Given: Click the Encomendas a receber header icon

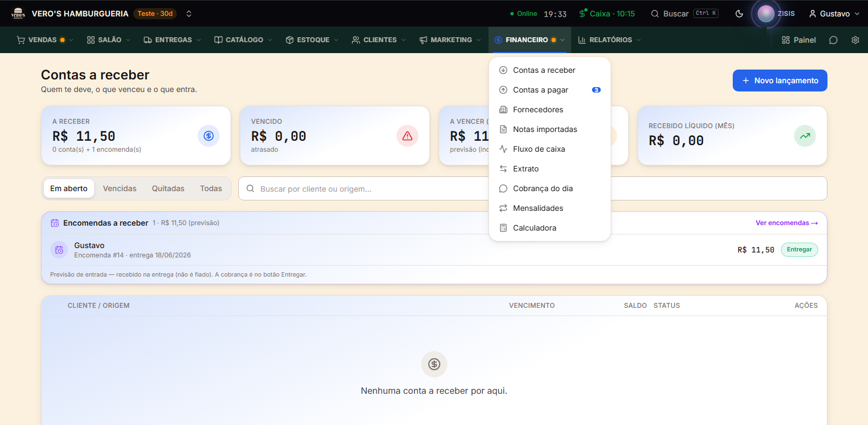Looking at the screenshot, I should [55, 223].
